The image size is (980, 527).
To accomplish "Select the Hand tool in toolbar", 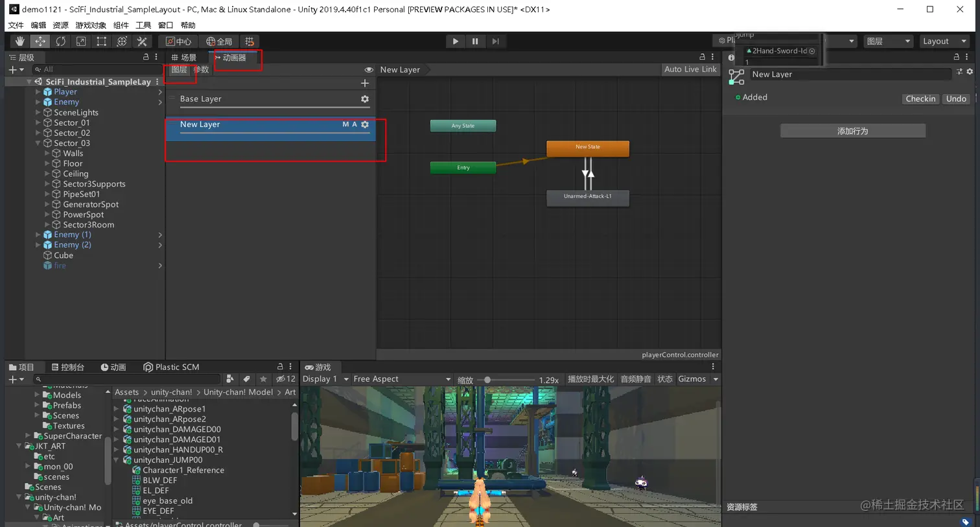I will (x=19, y=41).
